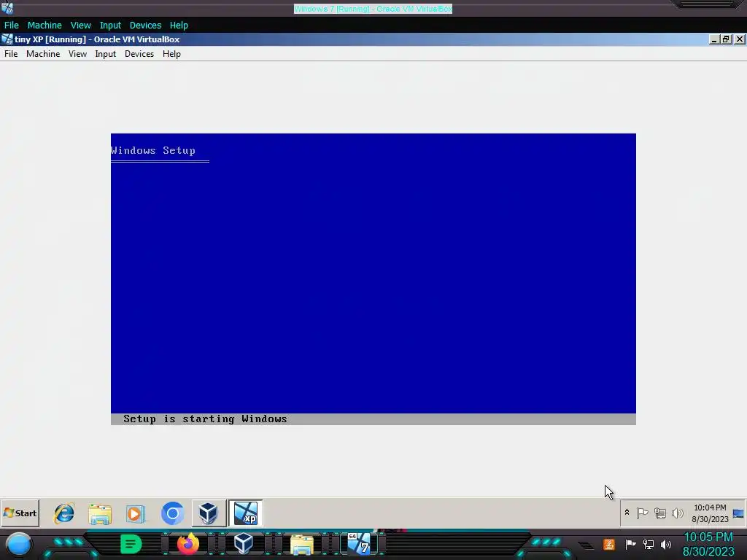Open Machine menu of tiny XP window
The width and height of the screenshot is (747, 560).
coord(43,54)
